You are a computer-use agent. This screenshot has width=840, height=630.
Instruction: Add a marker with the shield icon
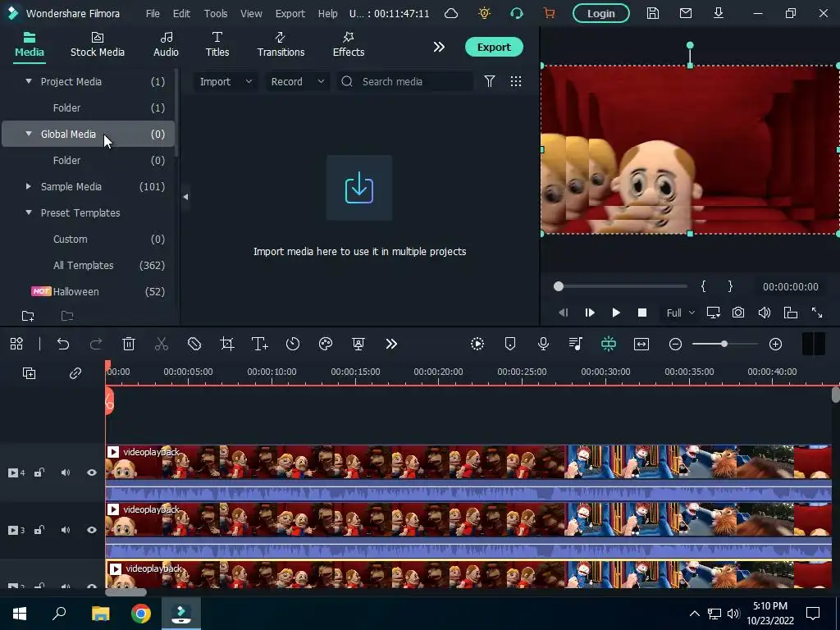point(510,344)
